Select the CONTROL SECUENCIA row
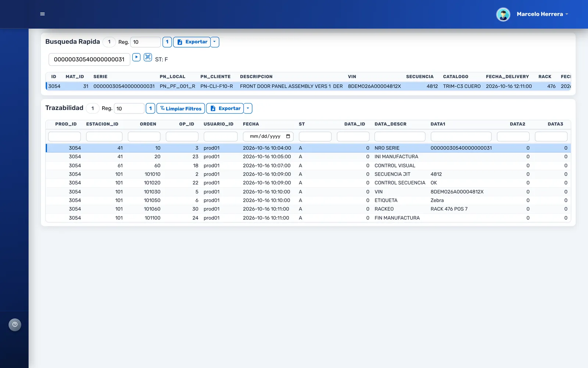588x368 pixels. tap(308, 183)
